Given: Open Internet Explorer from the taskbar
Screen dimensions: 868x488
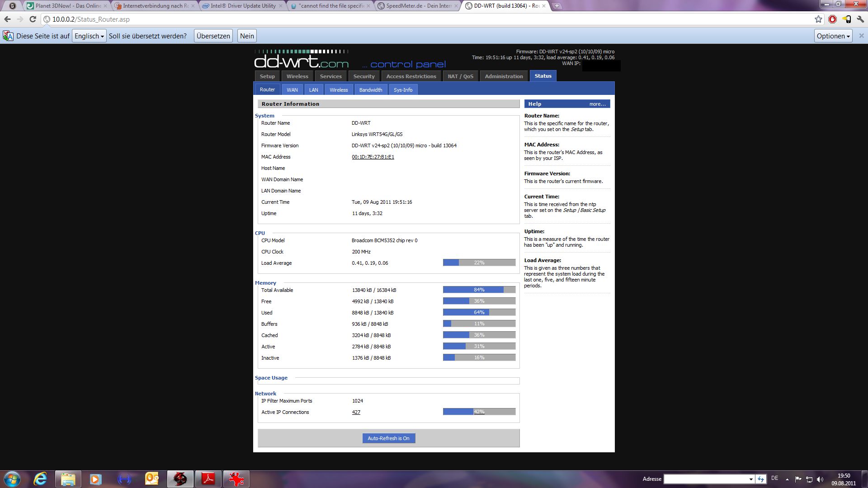Looking at the screenshot, I should click(x=40, y=479).
